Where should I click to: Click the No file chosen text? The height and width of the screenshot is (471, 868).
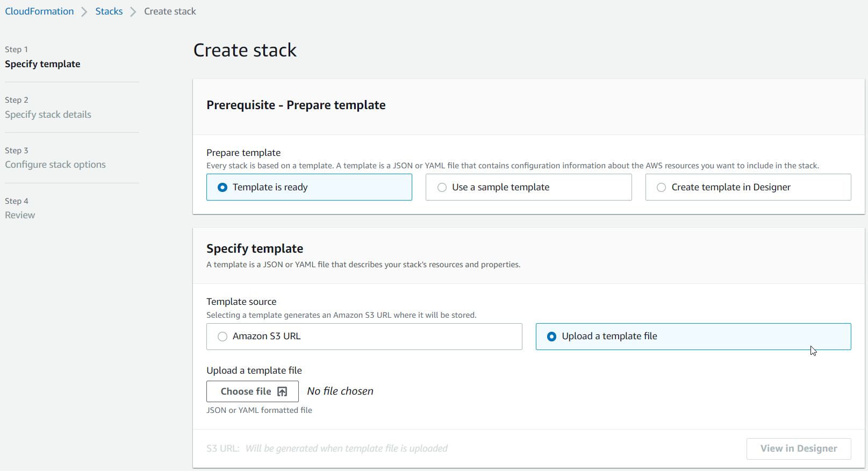point(340,391)
